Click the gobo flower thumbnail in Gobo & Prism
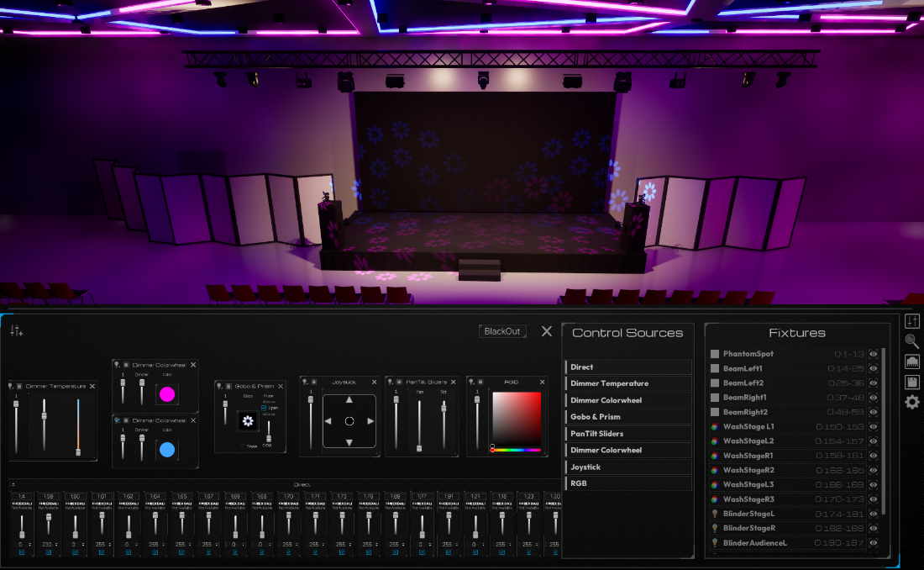This screenshot has width=924, height=570. coord(248,420)
